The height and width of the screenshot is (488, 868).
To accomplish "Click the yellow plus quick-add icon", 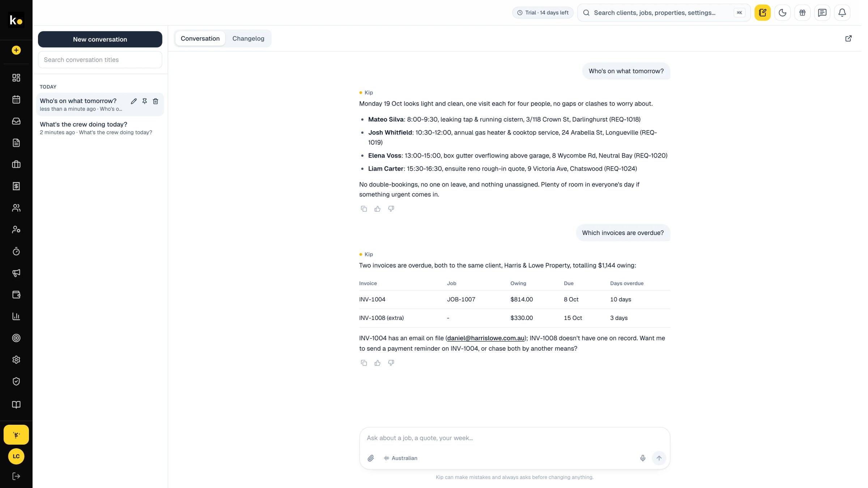I will point(16,50).
